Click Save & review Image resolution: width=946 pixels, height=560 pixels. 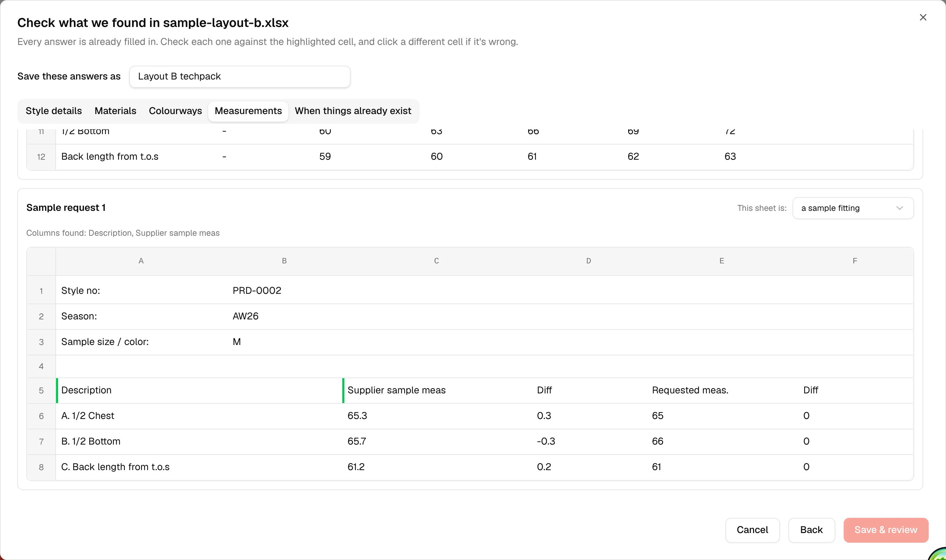coord(885,530)
